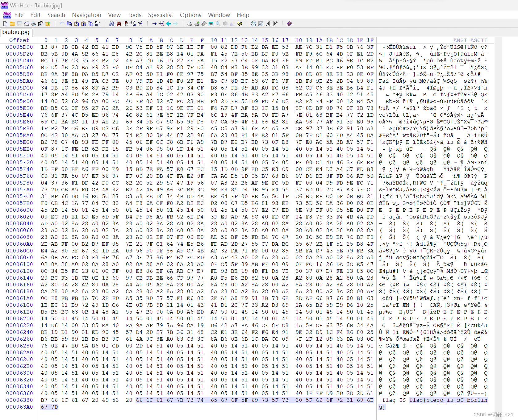The image size is (518, 420).
Task: Click the Position Manager list icon
Action: [261, 24]
